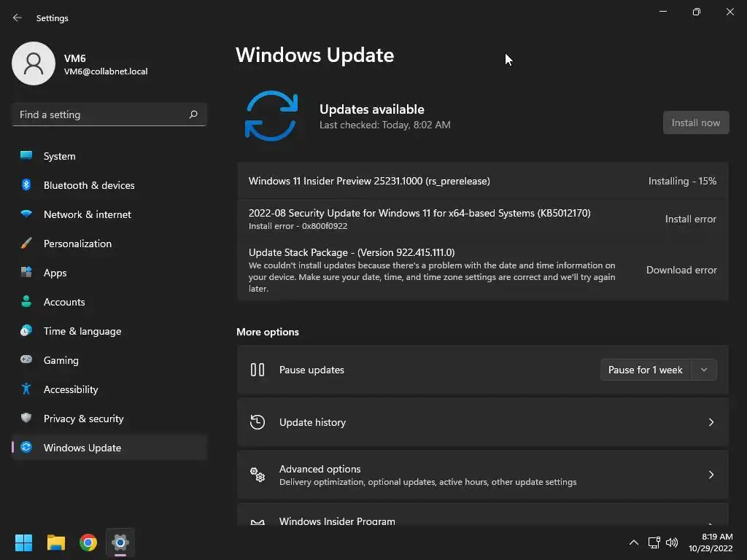Click the More options heading
Screen dimensions: 747x560
pos(268,332)
